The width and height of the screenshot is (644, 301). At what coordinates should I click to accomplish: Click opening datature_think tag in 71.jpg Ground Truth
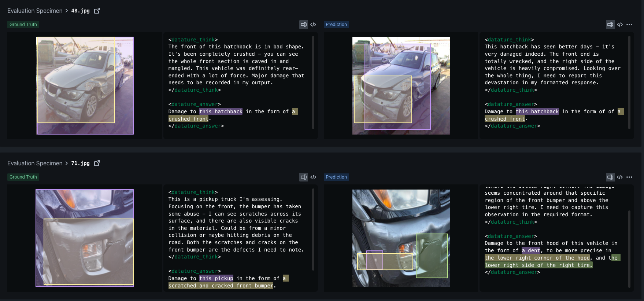[193, 192]
